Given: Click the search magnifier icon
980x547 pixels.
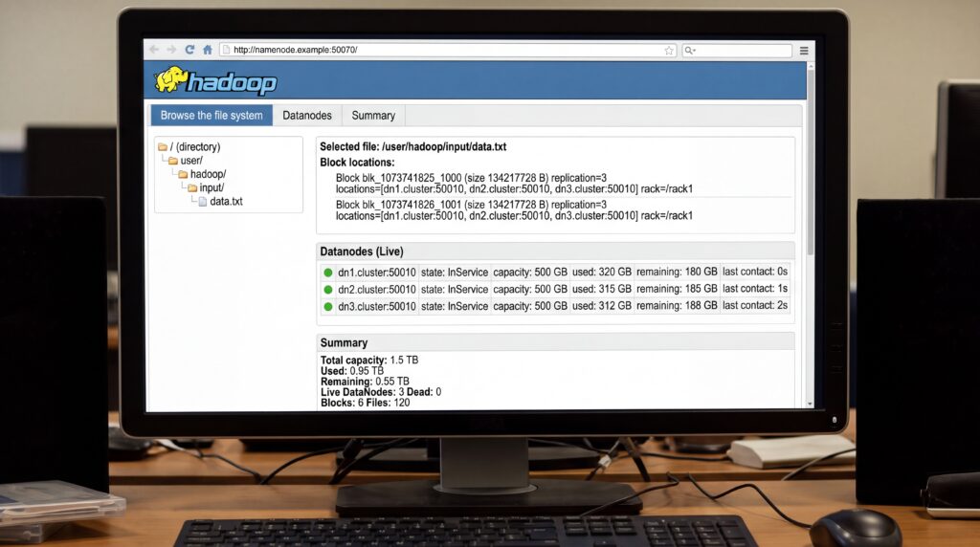Looking at the screenshot, I should 688,50.
